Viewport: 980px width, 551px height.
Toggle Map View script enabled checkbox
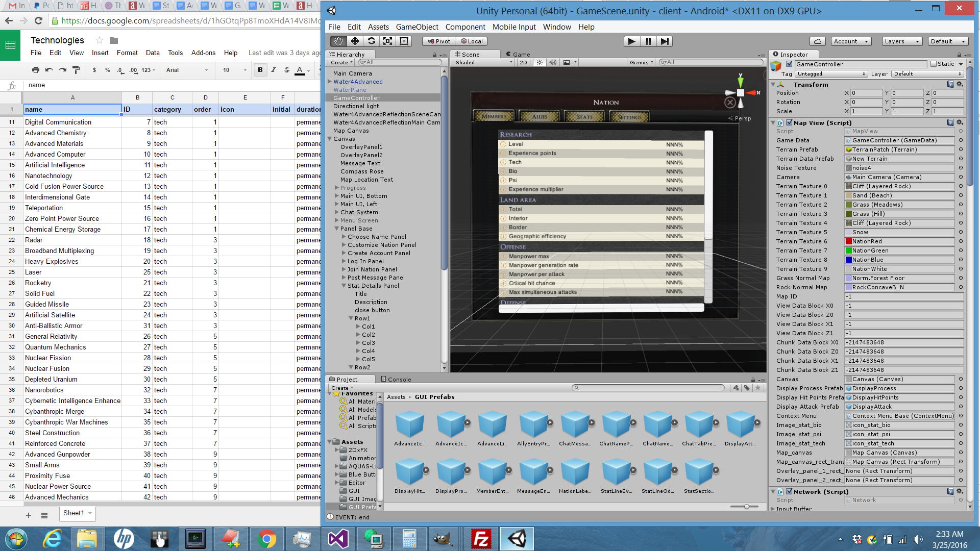click(790, 122)
